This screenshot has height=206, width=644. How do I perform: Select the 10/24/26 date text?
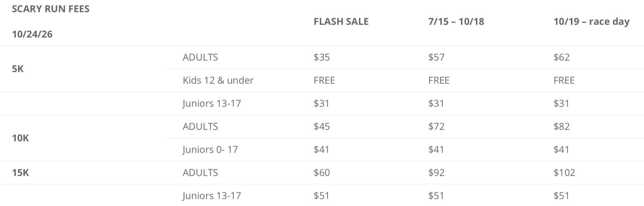[x=32, y=34]
